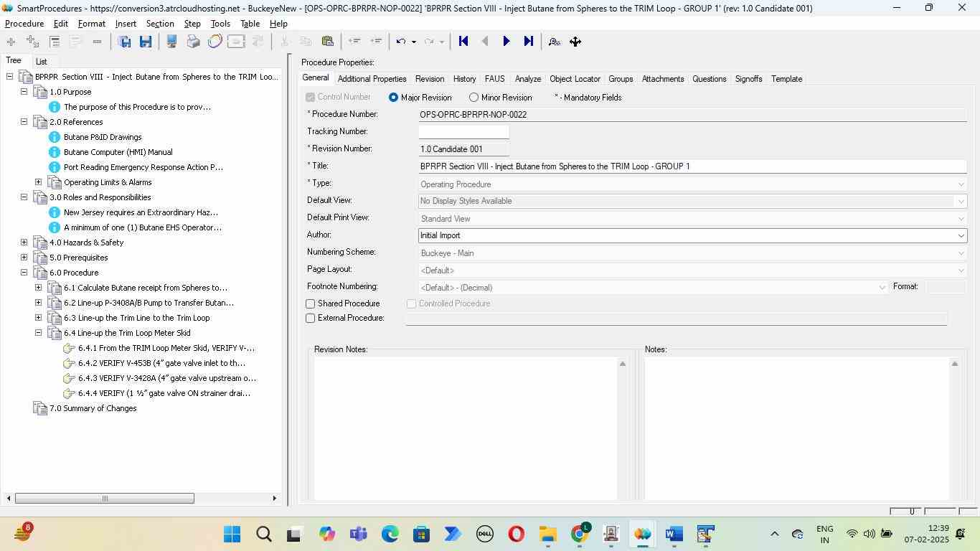
Task: Switch to the Signoffs tab
Action: click(x=748, y=79)
